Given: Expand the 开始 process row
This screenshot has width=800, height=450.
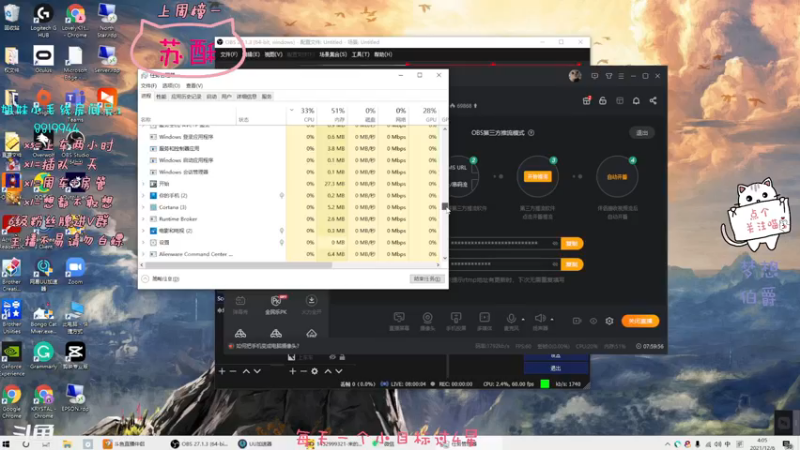Looking at the screenshot, I should (x=143, y=184).
